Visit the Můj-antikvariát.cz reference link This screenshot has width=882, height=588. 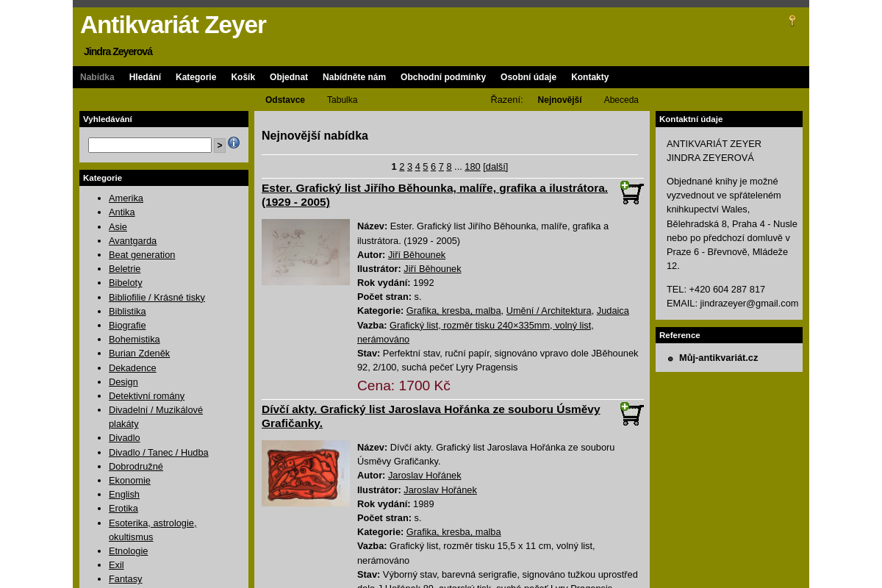718,357
